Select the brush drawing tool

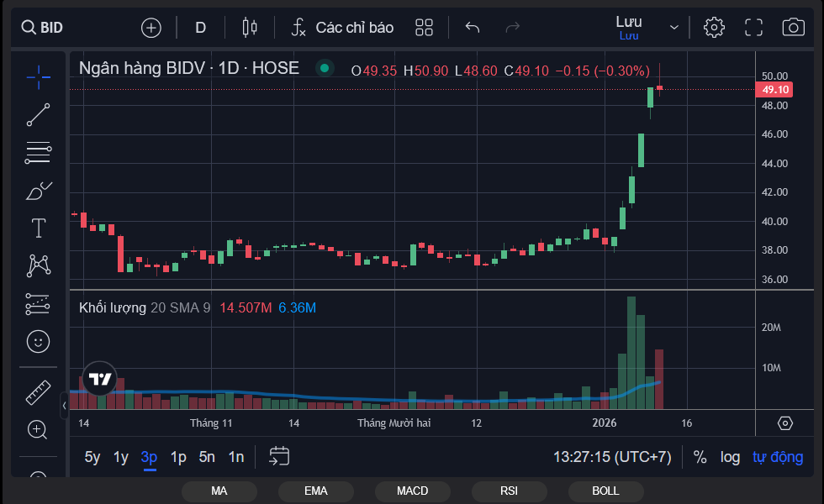click(x=38, y=191)
